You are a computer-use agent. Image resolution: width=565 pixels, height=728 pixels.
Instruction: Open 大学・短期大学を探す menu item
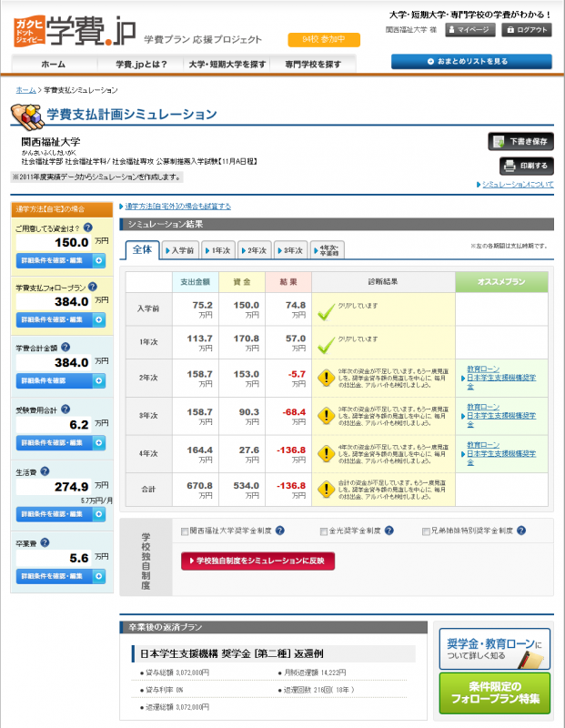tap(227, 64)
